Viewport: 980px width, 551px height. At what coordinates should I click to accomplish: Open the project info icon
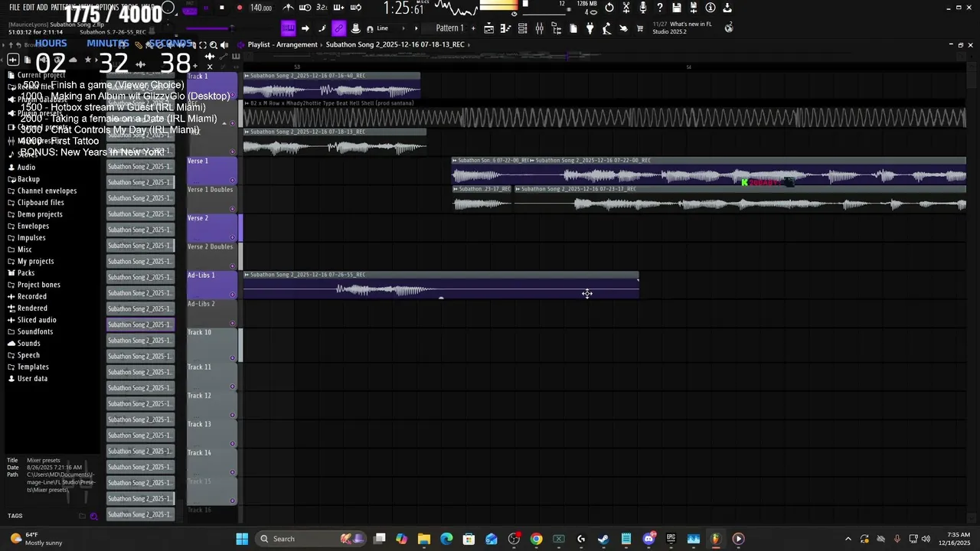pyautogui.click(x=710, y=8)
